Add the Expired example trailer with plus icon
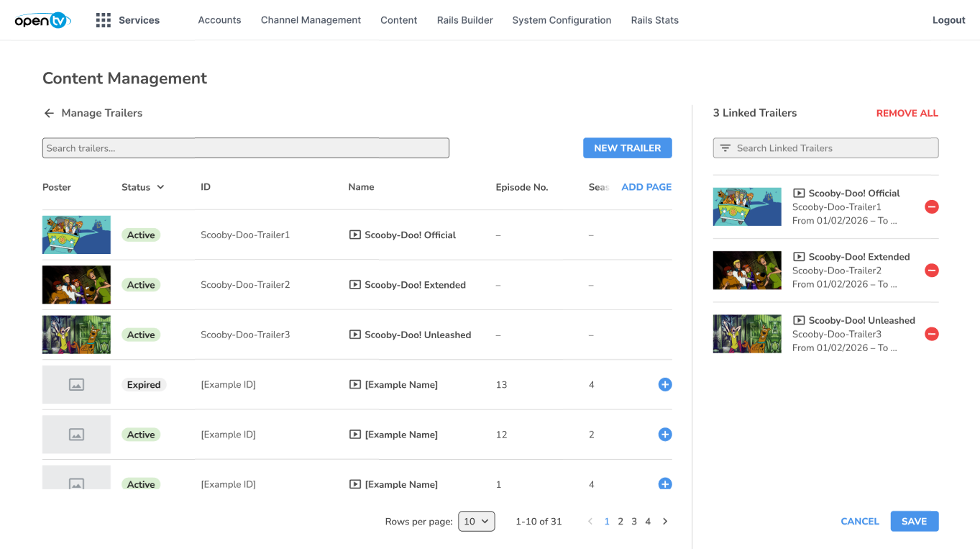980x549 pixels. (665, 385)
